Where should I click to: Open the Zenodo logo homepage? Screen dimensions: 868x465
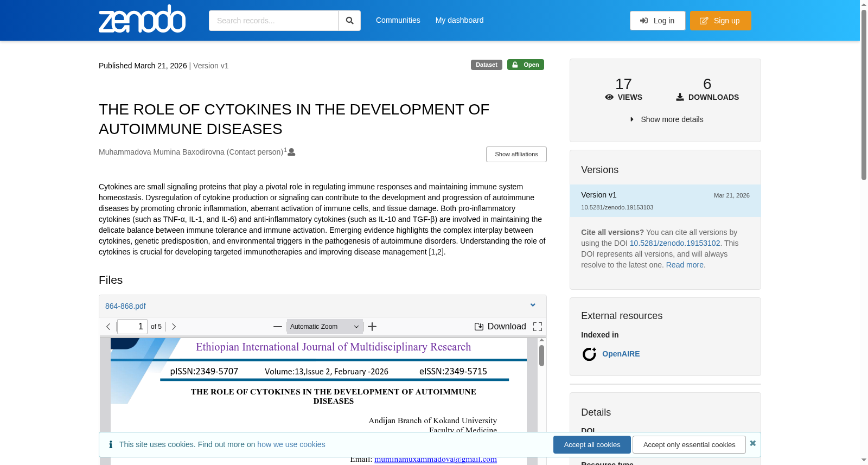tap(142, 19)
